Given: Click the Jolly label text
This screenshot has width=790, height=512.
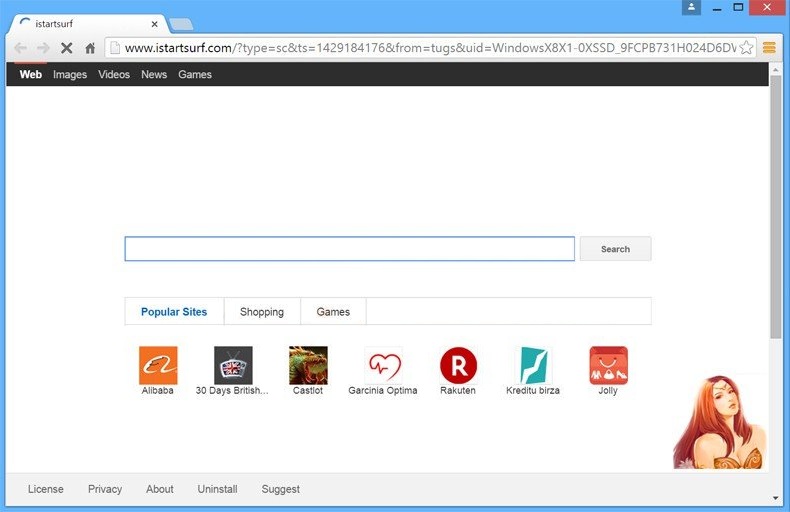Looking at the screenshot, I should pos(608,391).
